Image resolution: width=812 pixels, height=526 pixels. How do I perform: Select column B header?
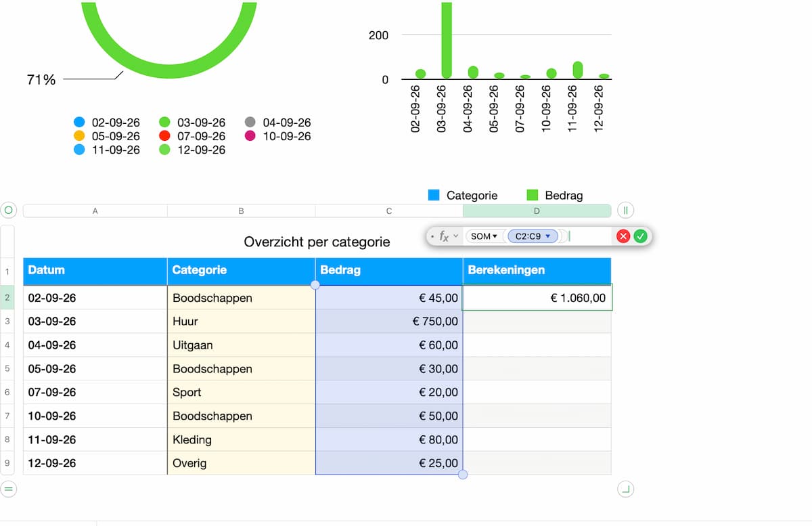tap(242, 211)
